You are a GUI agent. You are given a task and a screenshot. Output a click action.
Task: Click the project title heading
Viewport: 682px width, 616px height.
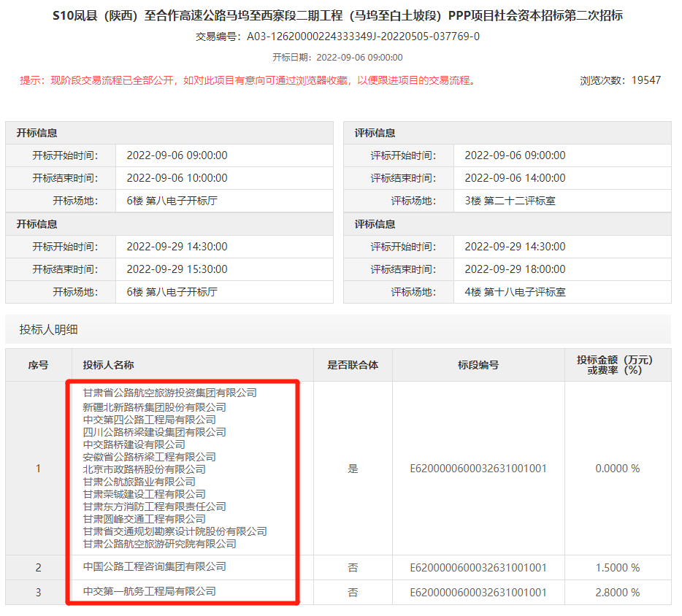click(x=337, y=15)
